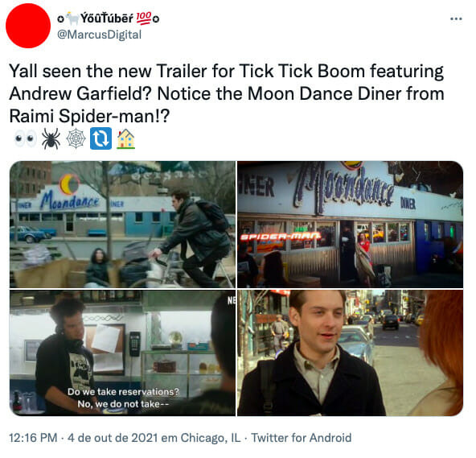This screenshot has height=458, width=476.
Task: Open Moondance Diner Spider-Man storefront image
Action: click(x=350, y=225)
